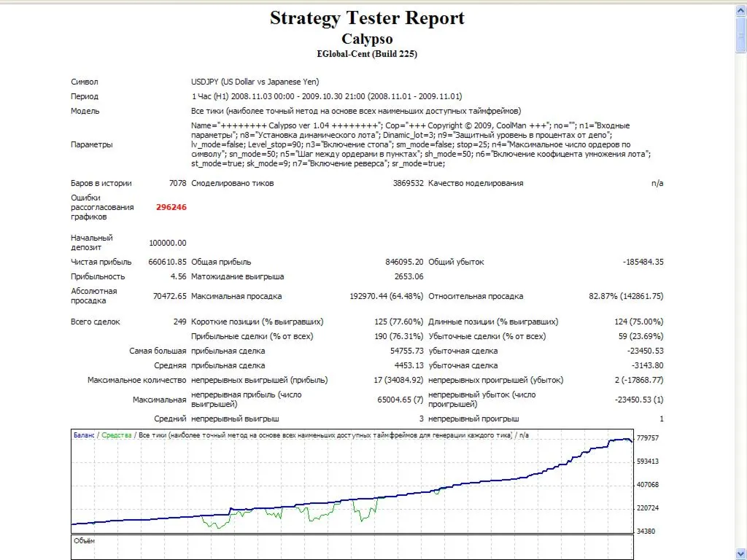
Task: Click the EGlobal-Cent (Build 225) subtitle
Action: 367,54
